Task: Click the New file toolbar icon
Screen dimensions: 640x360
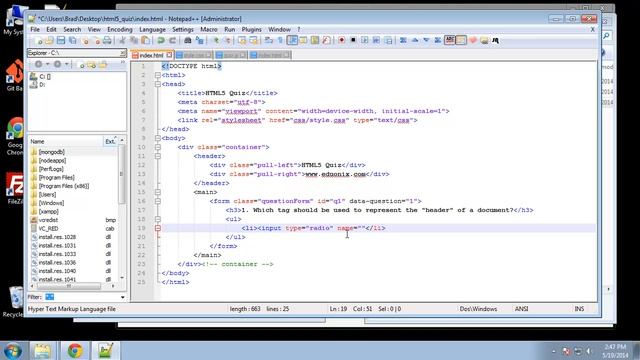Action: click(x=38, y=40)
